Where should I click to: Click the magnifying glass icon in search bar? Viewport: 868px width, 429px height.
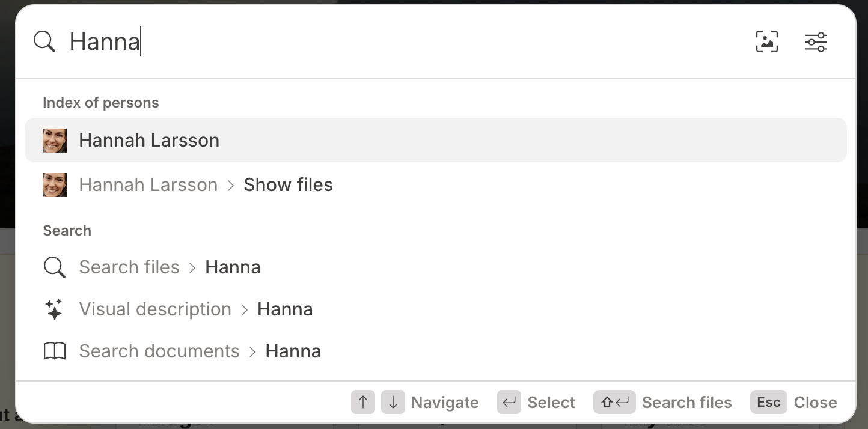coord(44,41)
